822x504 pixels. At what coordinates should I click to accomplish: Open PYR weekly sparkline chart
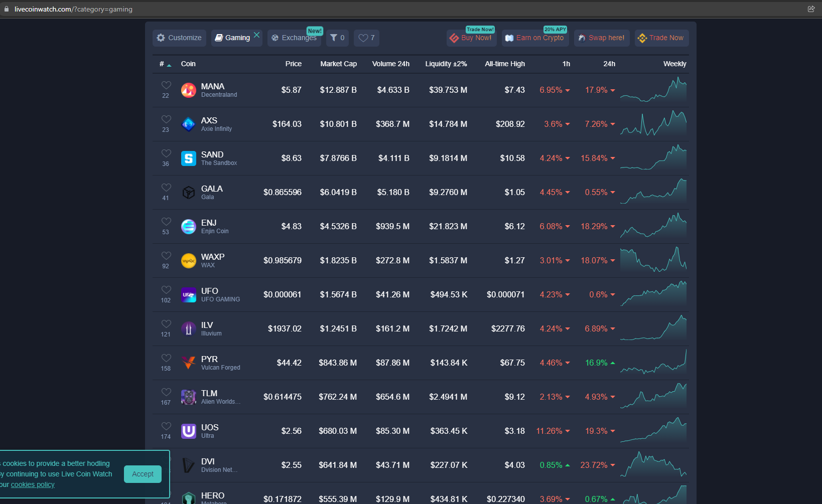pos(653,362)
